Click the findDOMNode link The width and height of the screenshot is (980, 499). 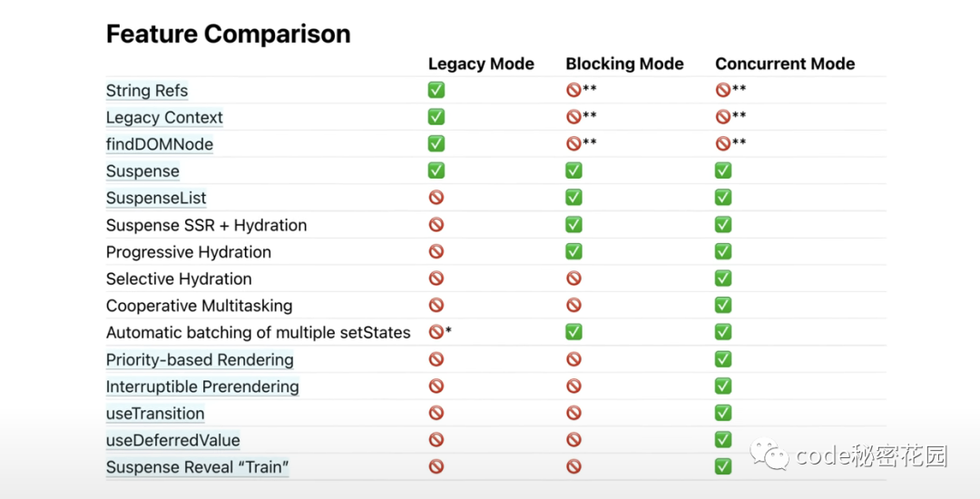point(160,144)
